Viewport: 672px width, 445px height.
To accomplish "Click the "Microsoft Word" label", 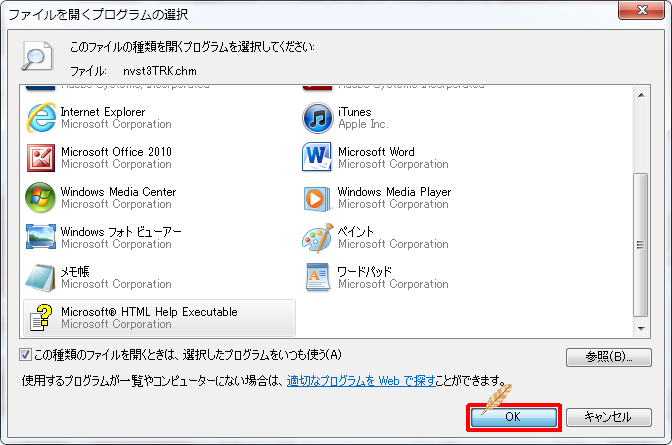I will 376,152.
